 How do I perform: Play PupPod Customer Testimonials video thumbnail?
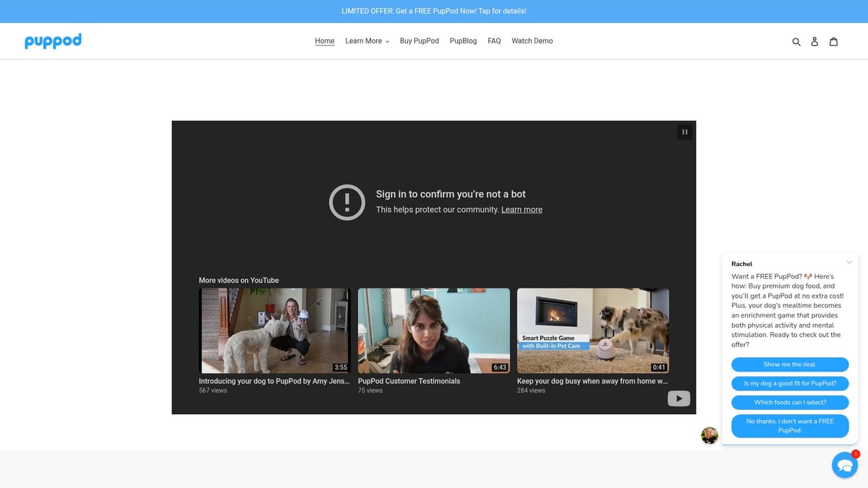[x=434, y=330]
